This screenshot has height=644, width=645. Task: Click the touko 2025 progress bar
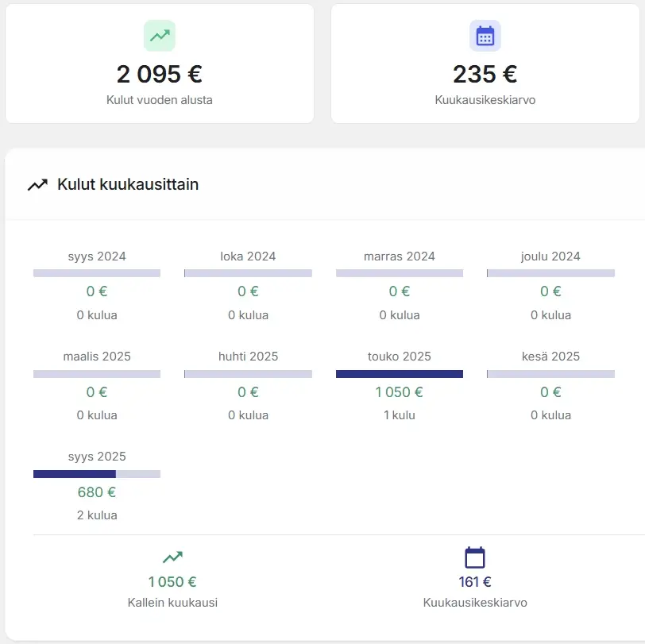click(399, 374)
